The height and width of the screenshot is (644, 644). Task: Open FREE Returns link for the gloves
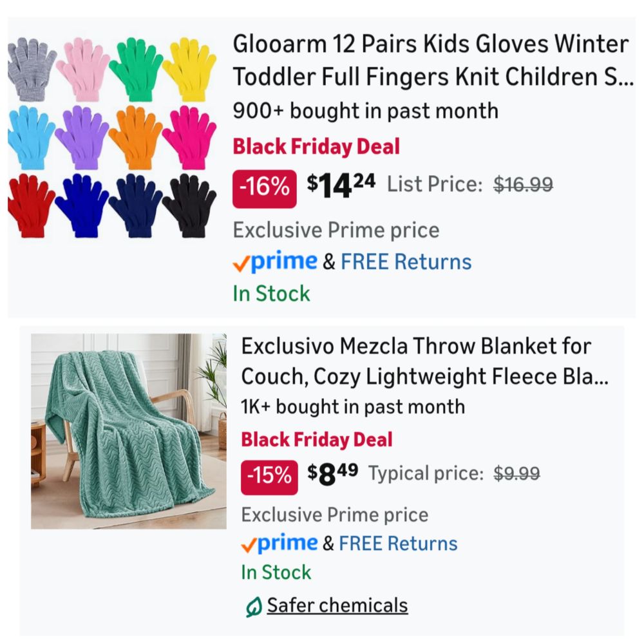406,261
